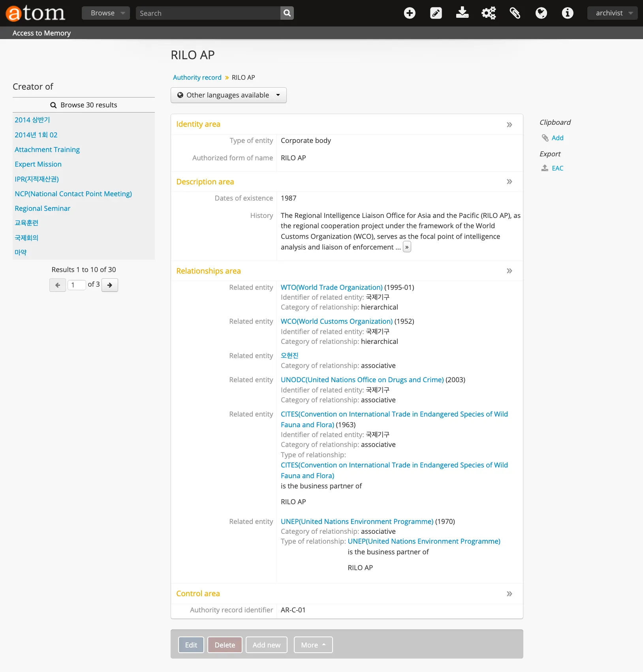
Task: Open NCP(National Contact Point Meeting) result
Action: [x=73, y=194]
